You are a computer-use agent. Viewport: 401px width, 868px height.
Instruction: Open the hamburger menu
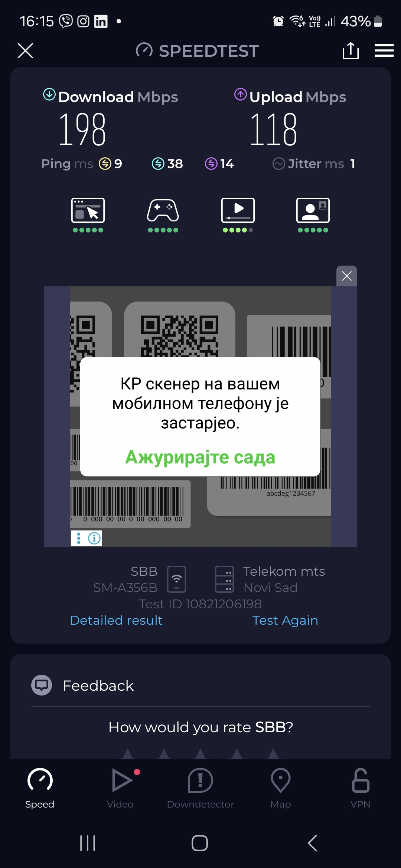[x=384, y=50]
